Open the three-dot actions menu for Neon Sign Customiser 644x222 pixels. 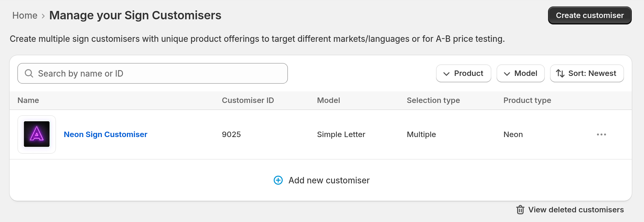tap(601, 134)
